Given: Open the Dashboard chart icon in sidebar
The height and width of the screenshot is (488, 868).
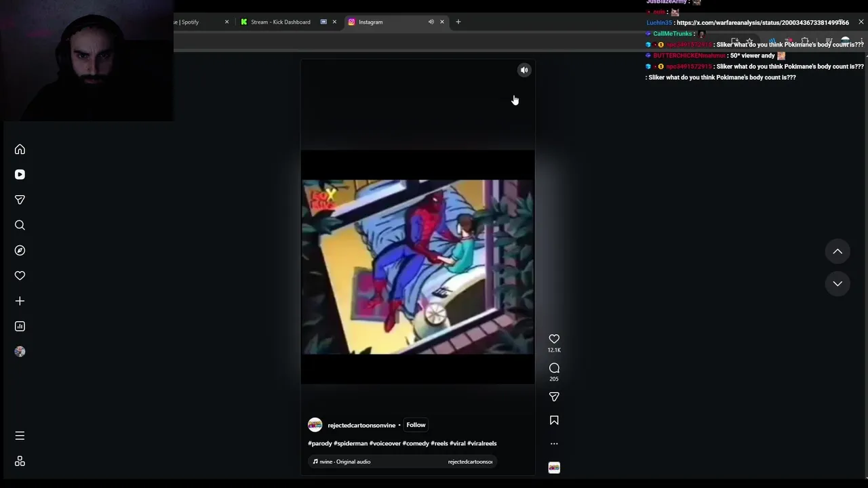Looking at the screenshot, I should [x=20, y=326].
